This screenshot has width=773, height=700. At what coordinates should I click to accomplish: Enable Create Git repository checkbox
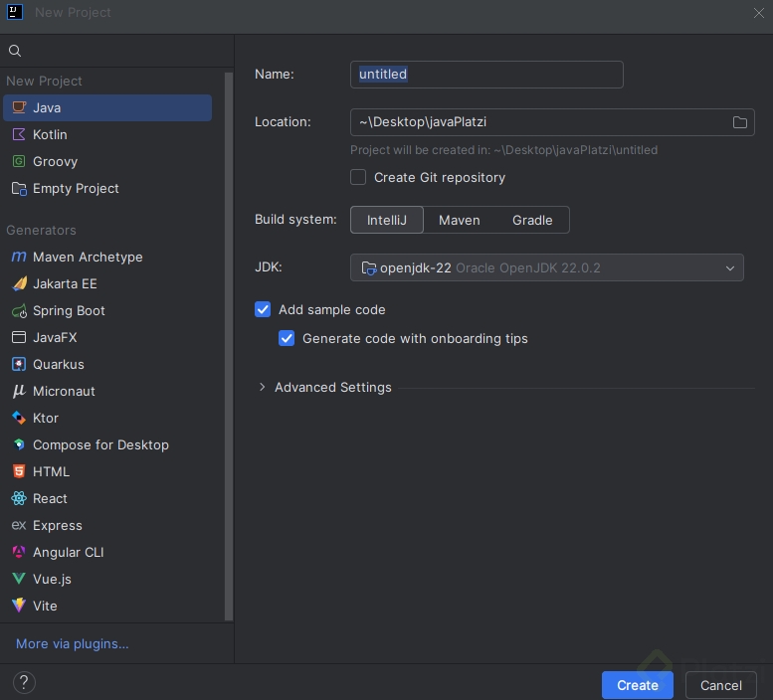[x=358, y=177]
